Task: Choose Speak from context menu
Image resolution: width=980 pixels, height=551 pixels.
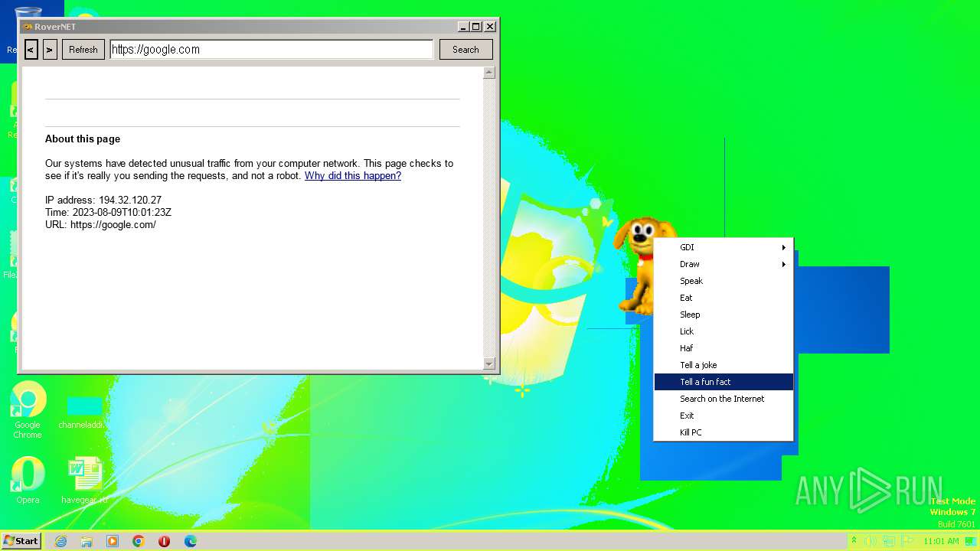Action: tap(724, 281)
